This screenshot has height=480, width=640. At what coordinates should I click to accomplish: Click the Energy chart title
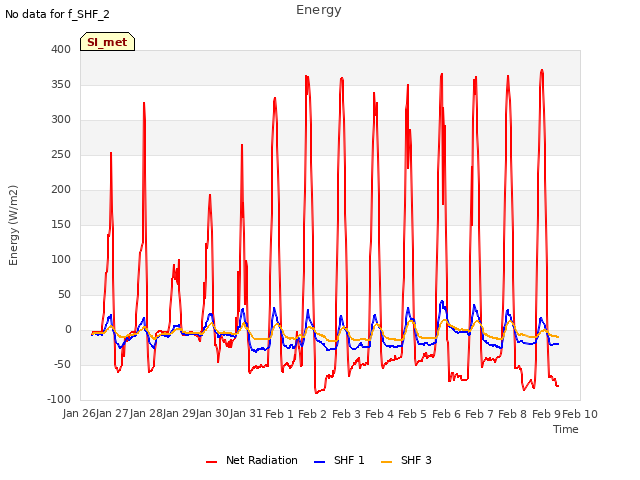[319, 10]
